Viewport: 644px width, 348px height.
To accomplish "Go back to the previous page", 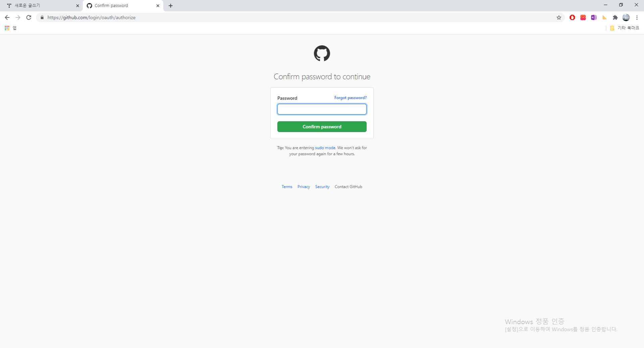I will point(7,17).
